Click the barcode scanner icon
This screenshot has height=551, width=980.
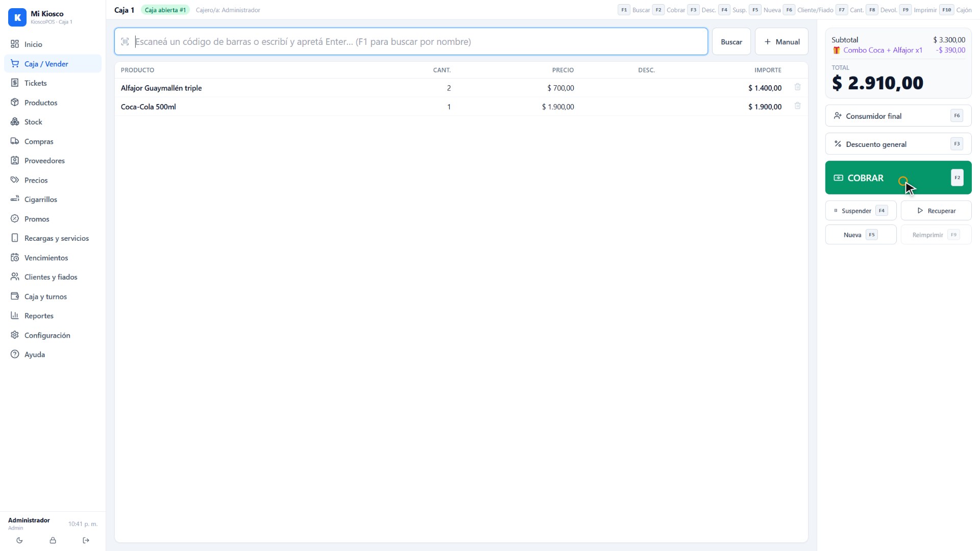(125, 42)
